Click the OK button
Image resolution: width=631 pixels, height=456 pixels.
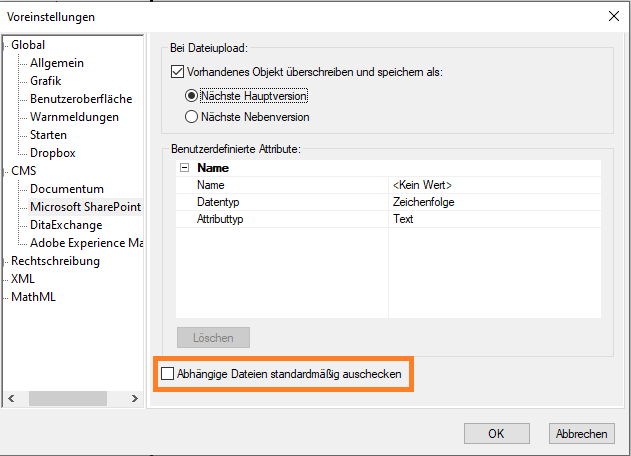pyautogui.click(x=495, y=433)
